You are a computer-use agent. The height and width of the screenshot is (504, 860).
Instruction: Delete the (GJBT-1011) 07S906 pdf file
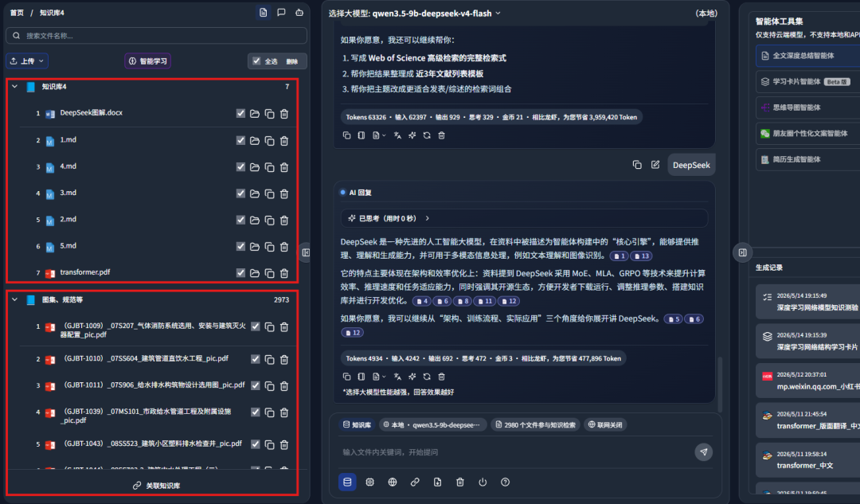pos(284,385)
